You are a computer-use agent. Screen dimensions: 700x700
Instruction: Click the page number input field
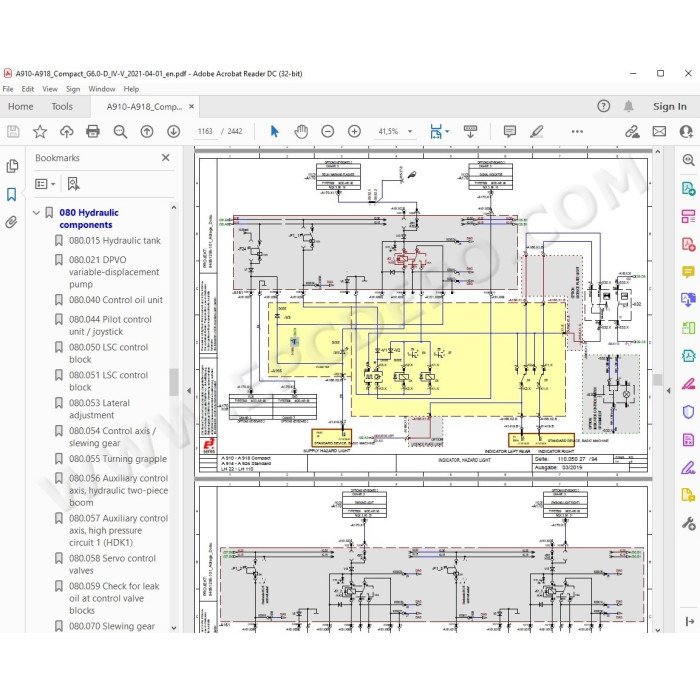[x=205, y=131]
